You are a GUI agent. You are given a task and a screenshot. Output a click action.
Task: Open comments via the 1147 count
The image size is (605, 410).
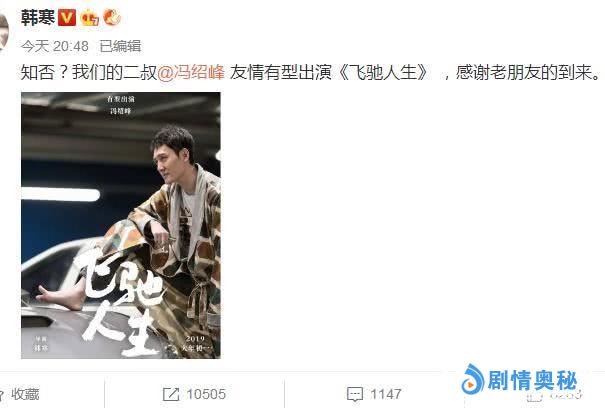pyautogui.click(x=386, y=394)
